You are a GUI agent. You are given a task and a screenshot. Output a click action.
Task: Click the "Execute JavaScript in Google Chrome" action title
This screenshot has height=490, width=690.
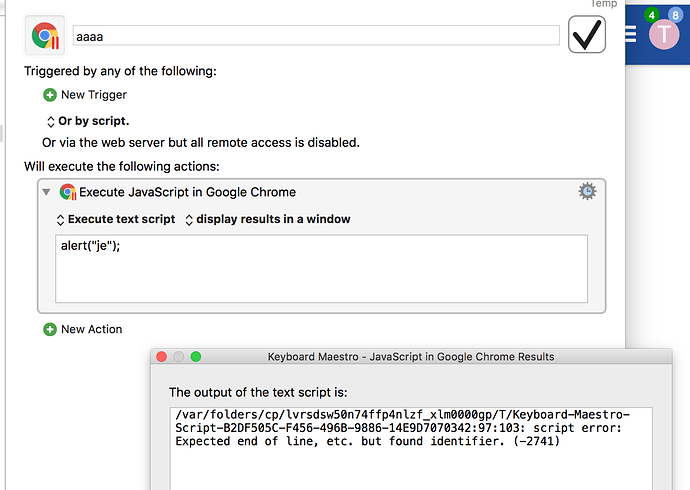click(187, 192)
